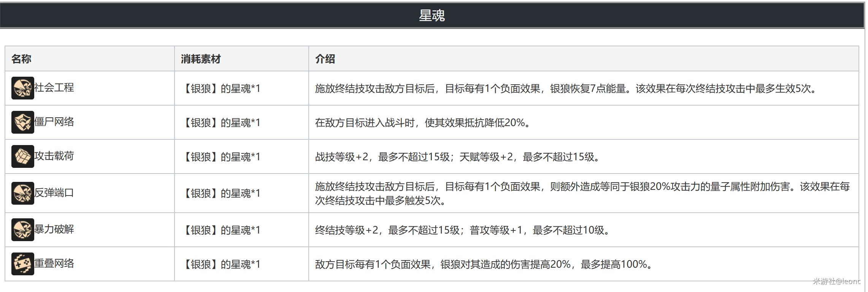Click the 社会工程 eidolon icon
868x292 pixels.
pyautogui.click(x=23, y=88)
